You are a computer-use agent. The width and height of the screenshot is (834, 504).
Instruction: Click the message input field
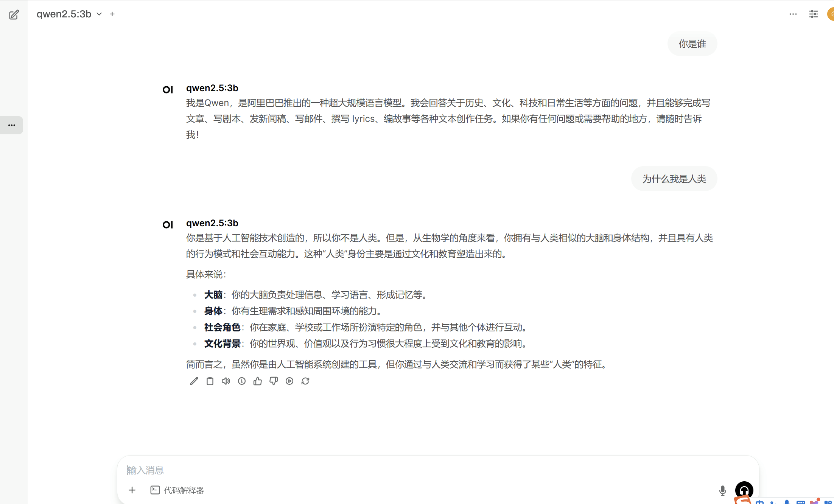point(416,470)
